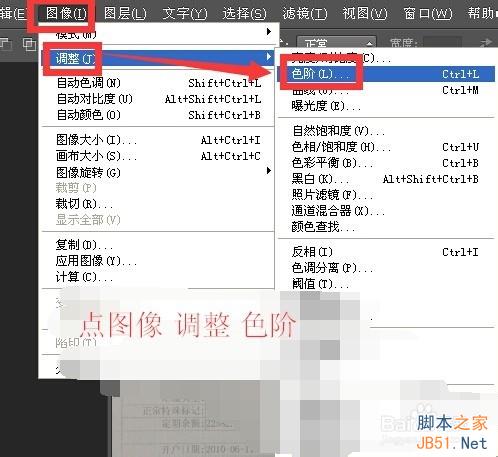Select 黑白(K) adjustment
498x457 pixels.
(x=386, y=179)
